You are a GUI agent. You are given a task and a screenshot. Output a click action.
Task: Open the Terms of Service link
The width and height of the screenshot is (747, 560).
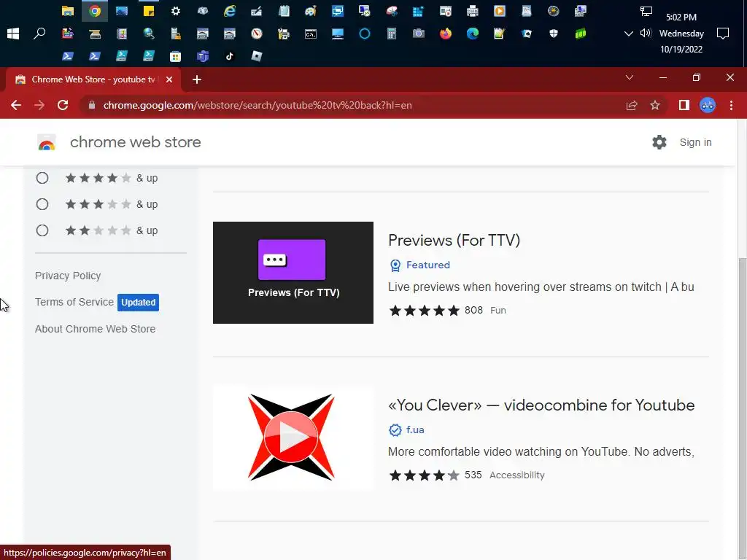[74, 302]
